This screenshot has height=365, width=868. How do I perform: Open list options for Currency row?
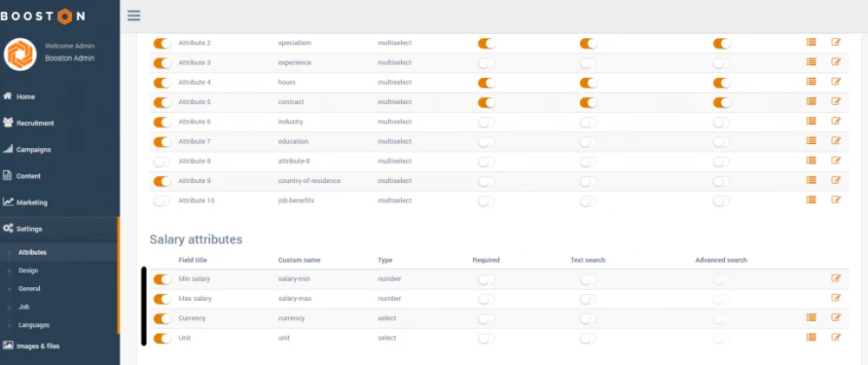[x=812, y=317]
